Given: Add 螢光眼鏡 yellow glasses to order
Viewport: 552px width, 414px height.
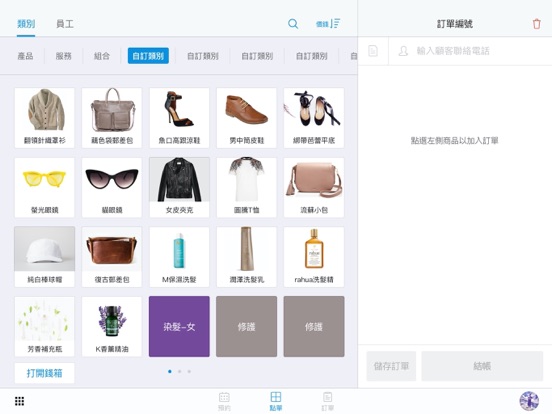Looking at the screenshot, I should point(44,187).
